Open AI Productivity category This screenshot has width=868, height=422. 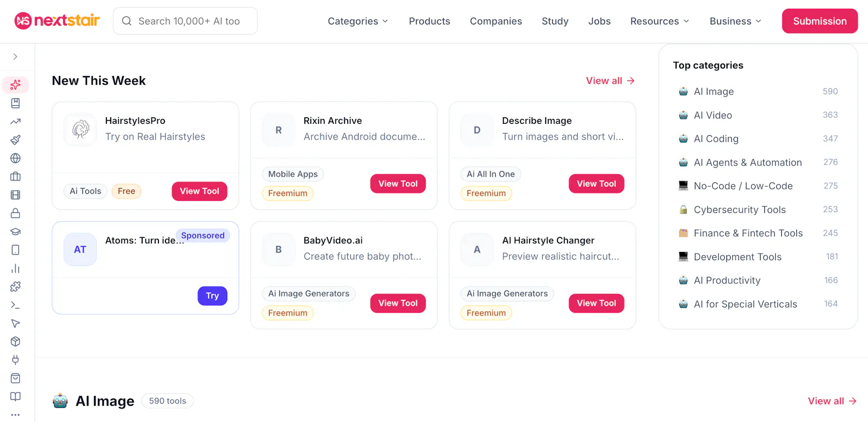758,280
